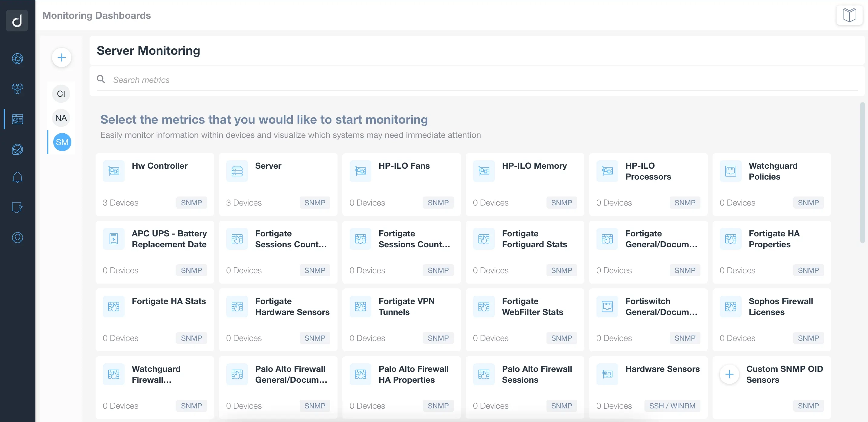Switch to the CI dashboard
The image size is (868, 422).
coord(61,94)
